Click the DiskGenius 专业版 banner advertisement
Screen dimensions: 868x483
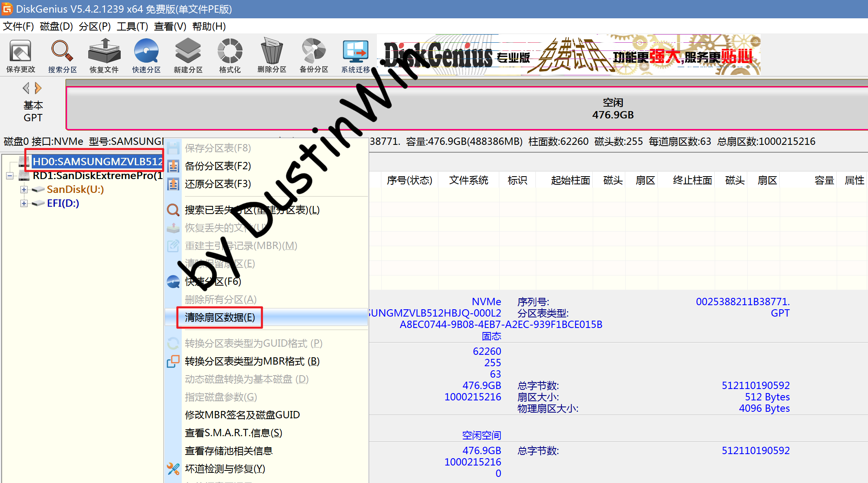pos(569,55)
